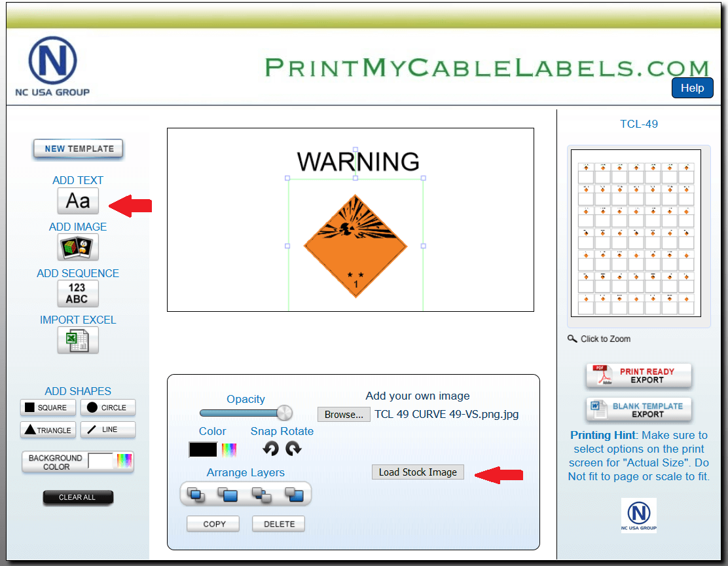Click the last Arrange Layers icon

click(x=295, y=495)
